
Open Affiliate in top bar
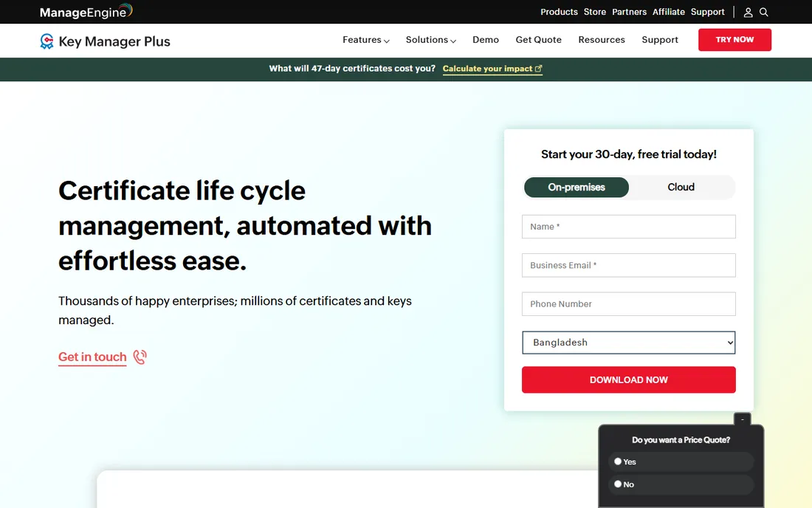click(668, 12)
